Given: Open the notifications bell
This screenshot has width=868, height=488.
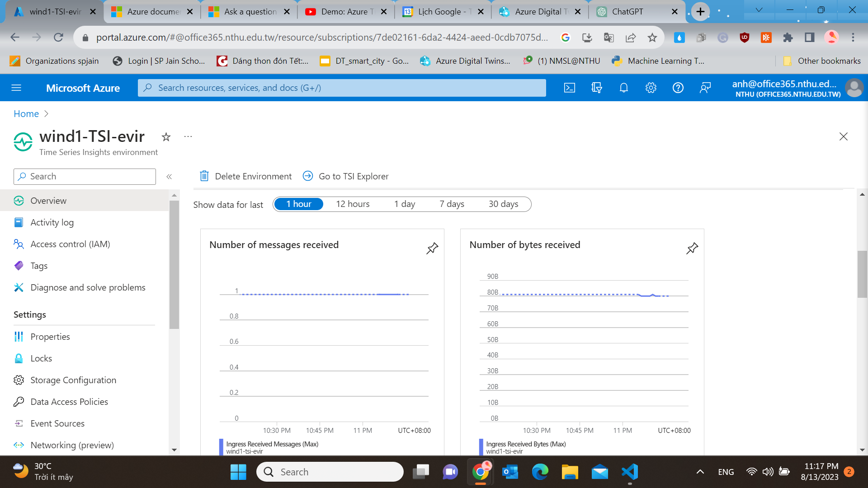Looking at the screenshot, I should click(624, 88).
